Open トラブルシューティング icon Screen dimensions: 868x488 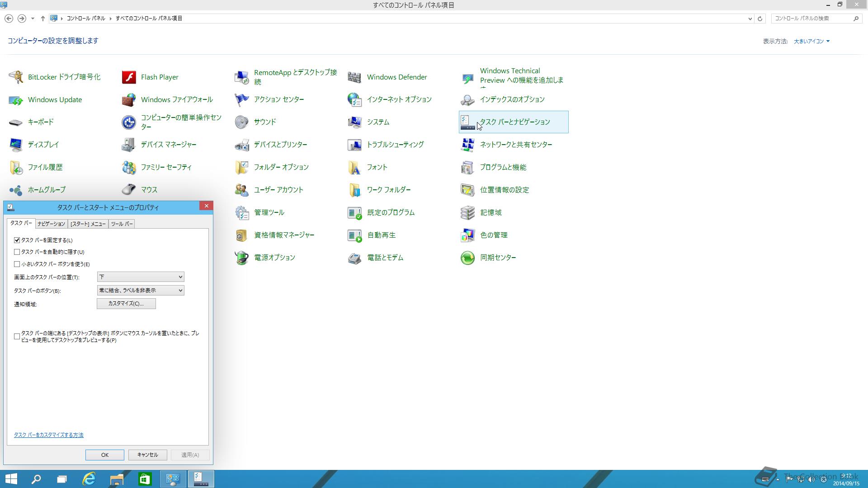pos(354,145)
